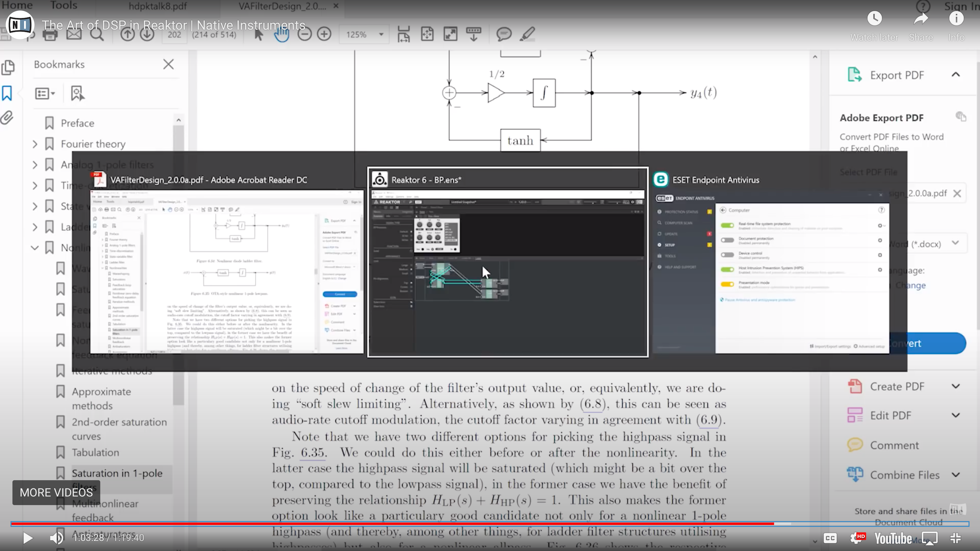Click the zoom in plus icon

[x=324, y=34]
